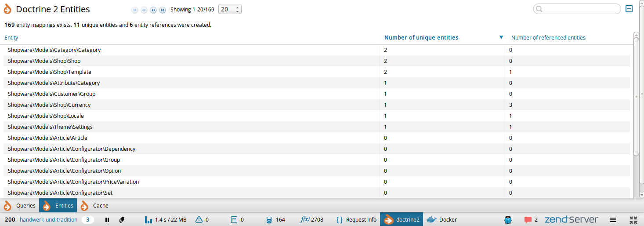The width and height of the screenshot is (644, 226).
Task: Select row Shopware\Models\Article\Configurator\PriceVariation
Action: pos(317,182)
